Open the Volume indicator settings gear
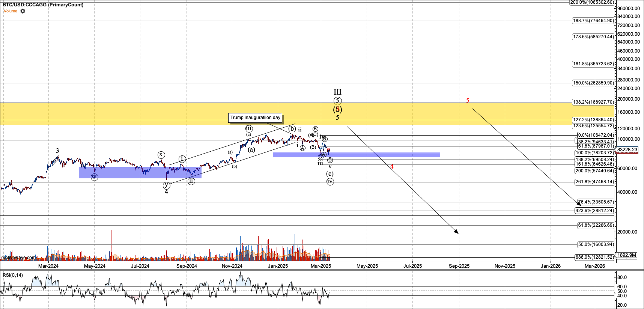644x309 pixels. [23, 11]
